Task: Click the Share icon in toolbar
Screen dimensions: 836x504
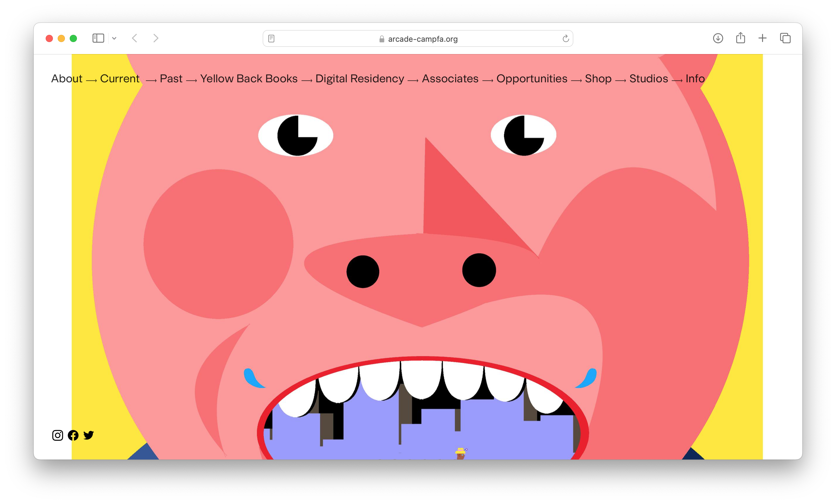Action: pos(740,38)
